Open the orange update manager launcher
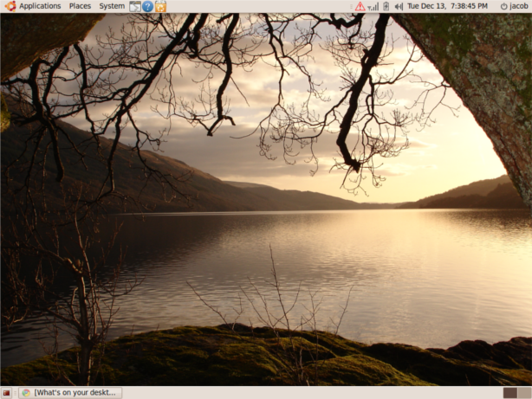This screenshot has height=399, width=532. pos(160,6)
